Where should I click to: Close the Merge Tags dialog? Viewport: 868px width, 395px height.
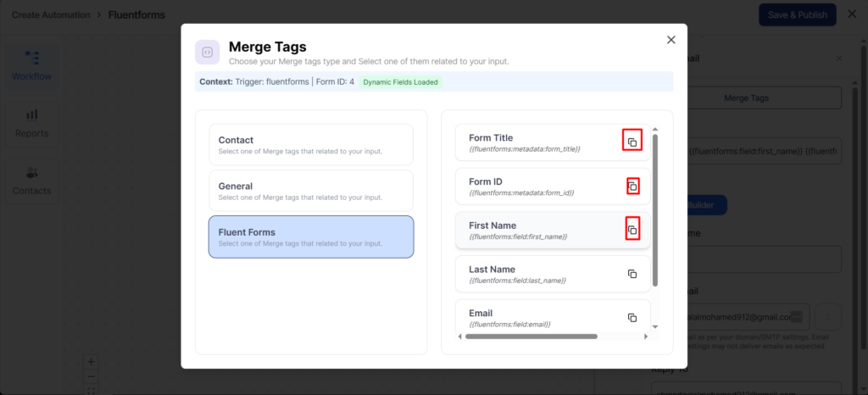(671, 40)
